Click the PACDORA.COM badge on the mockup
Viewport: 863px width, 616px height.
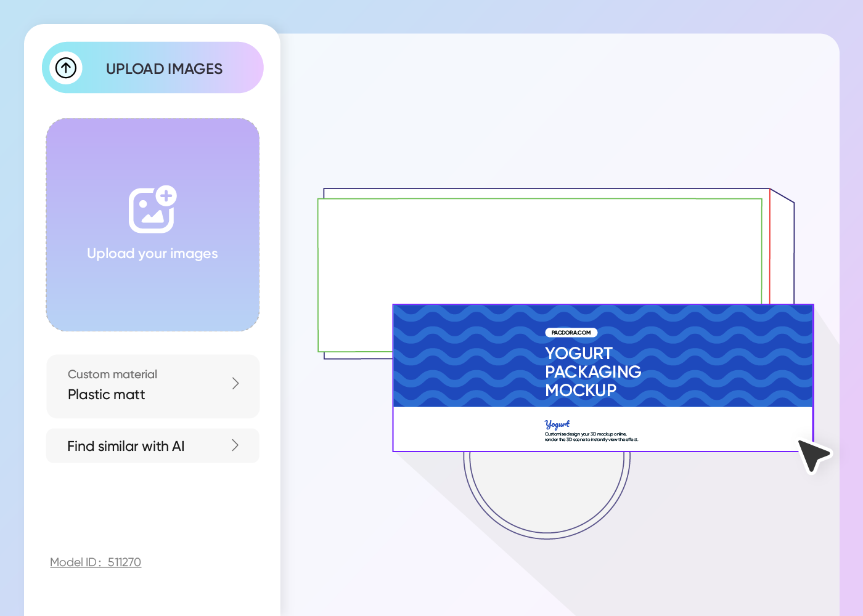coord(571,332)
